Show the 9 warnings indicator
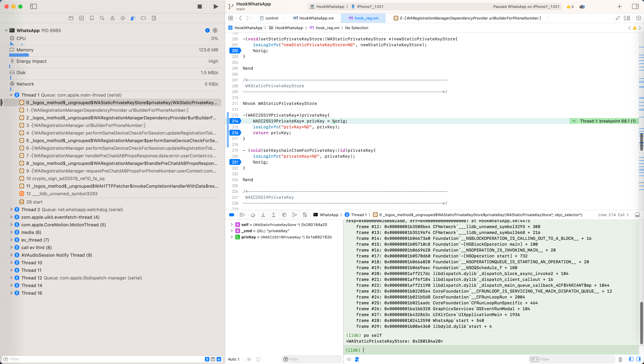The image size is (644, 364). pos(570,7)
